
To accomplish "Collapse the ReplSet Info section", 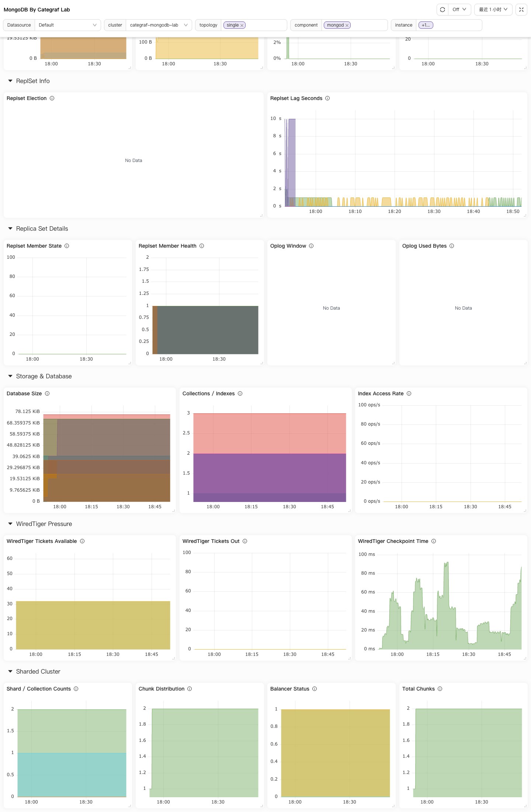I will [x=10, y=81].
